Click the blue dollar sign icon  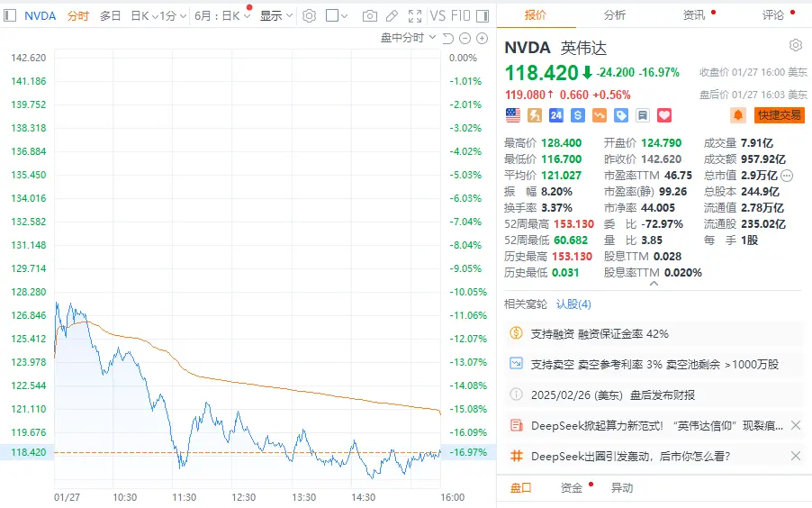pyautogui.click(x=578, y=115)
